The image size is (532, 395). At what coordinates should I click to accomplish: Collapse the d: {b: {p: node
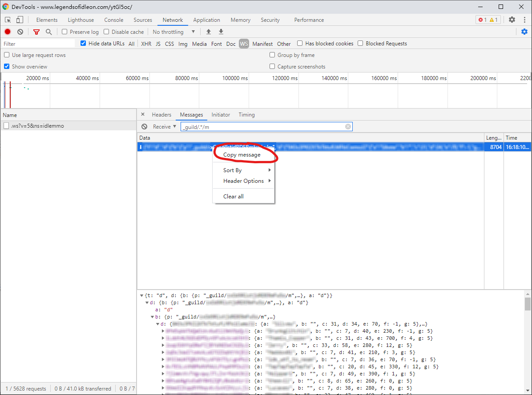click(x=147, y=302)
